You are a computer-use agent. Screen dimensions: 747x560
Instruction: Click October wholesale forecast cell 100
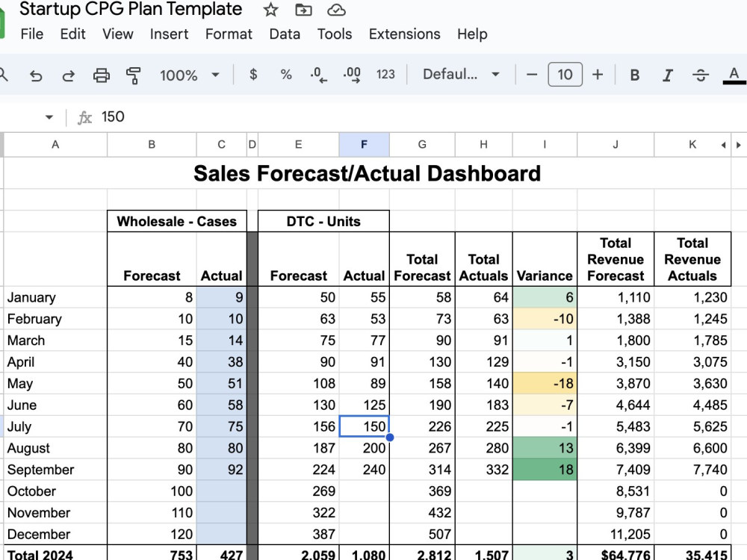(x=152, y=491)
